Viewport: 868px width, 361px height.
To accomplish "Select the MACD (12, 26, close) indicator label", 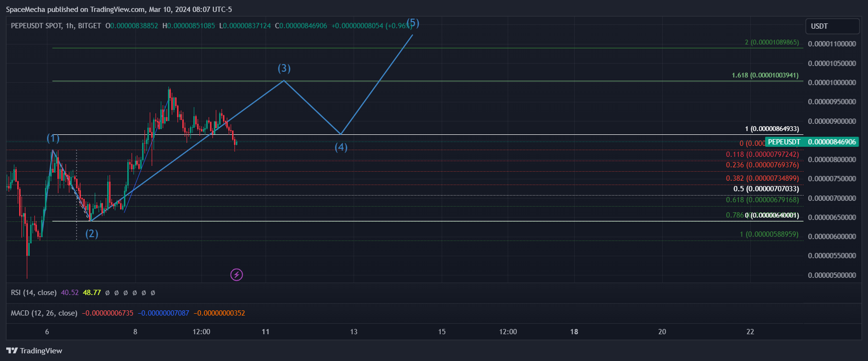I will [x=44, y=313].
